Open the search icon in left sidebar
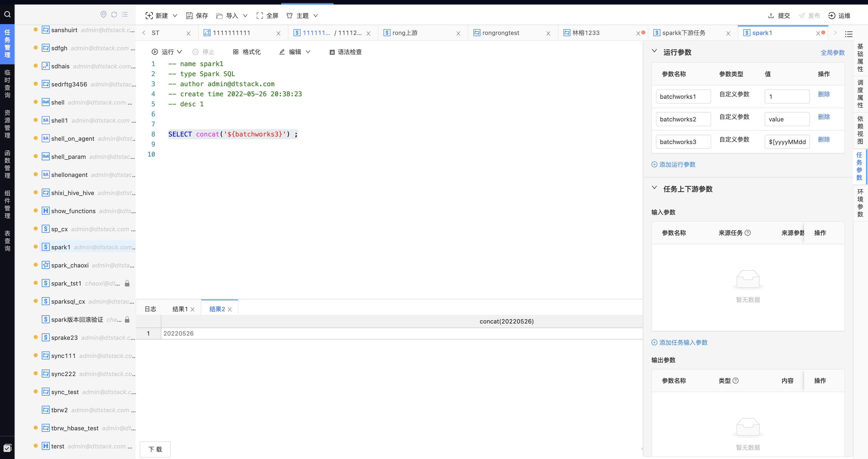The height and width of the screenshot is (459, 868). point(7,14)
